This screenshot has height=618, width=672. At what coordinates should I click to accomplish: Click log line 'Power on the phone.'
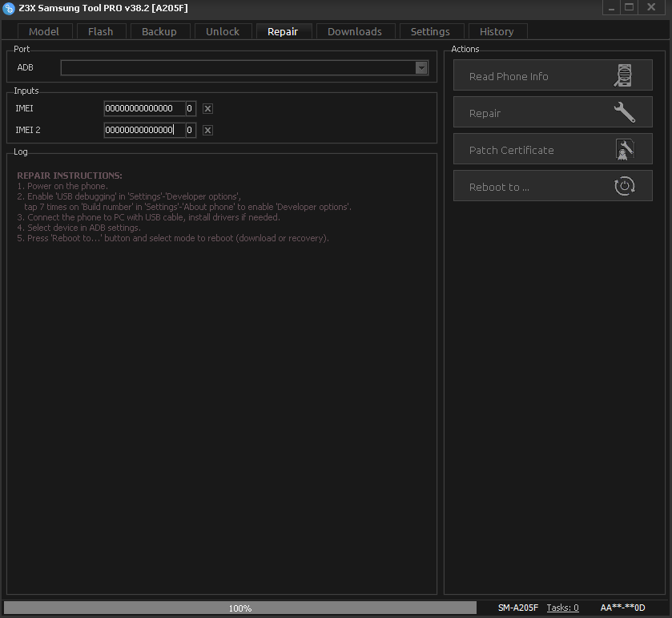click(62, 186)
